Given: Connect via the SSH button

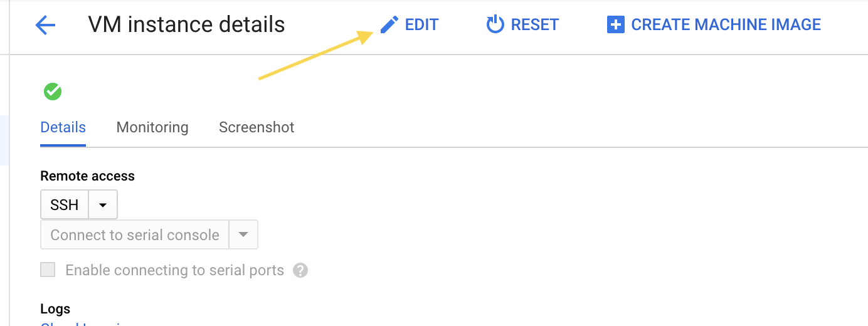Looking at the screenshot, I should [x=65, y=205].
